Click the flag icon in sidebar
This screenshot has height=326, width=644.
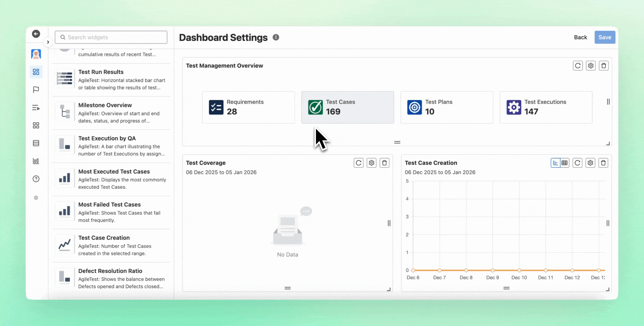(x=36, y=90)
